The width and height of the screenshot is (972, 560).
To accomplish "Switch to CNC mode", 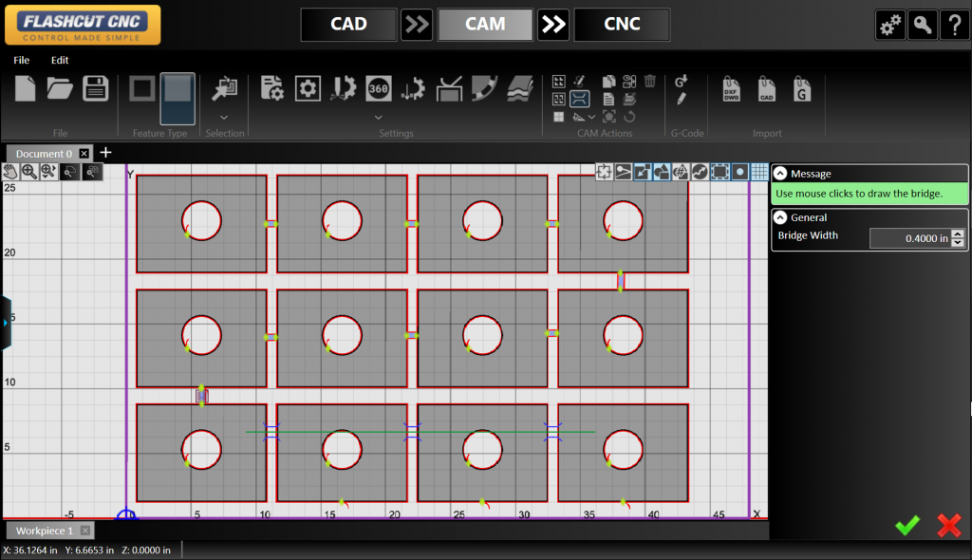I will (x=622, y=24).
